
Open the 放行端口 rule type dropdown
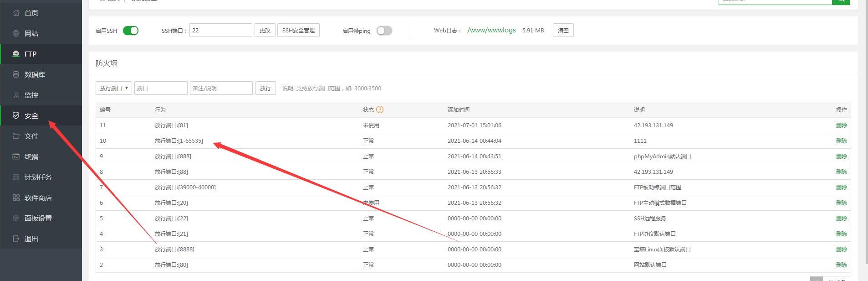(x=113, y=88)
